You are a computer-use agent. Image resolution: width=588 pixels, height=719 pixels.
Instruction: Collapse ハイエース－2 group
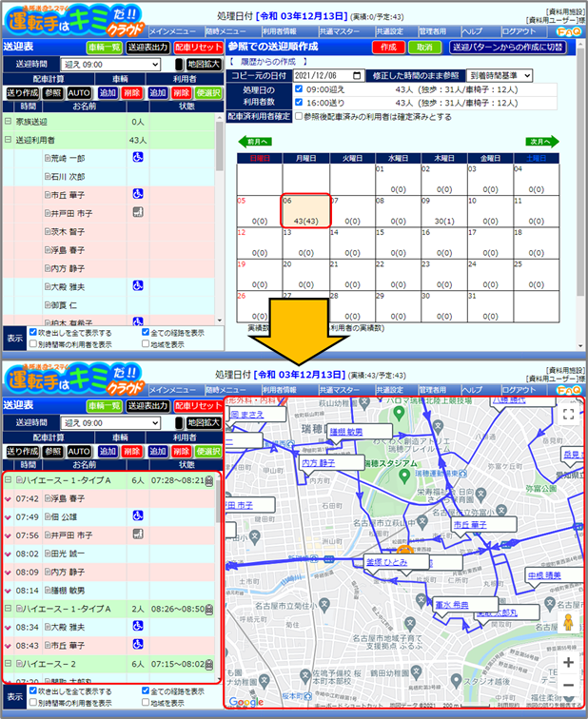tap(8, 664)
